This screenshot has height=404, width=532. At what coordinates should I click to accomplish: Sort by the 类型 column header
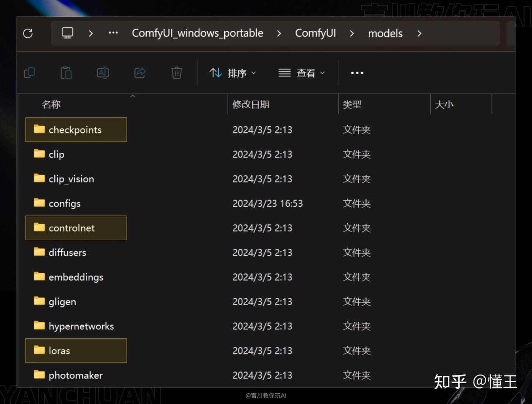click(x=352, y=105)
